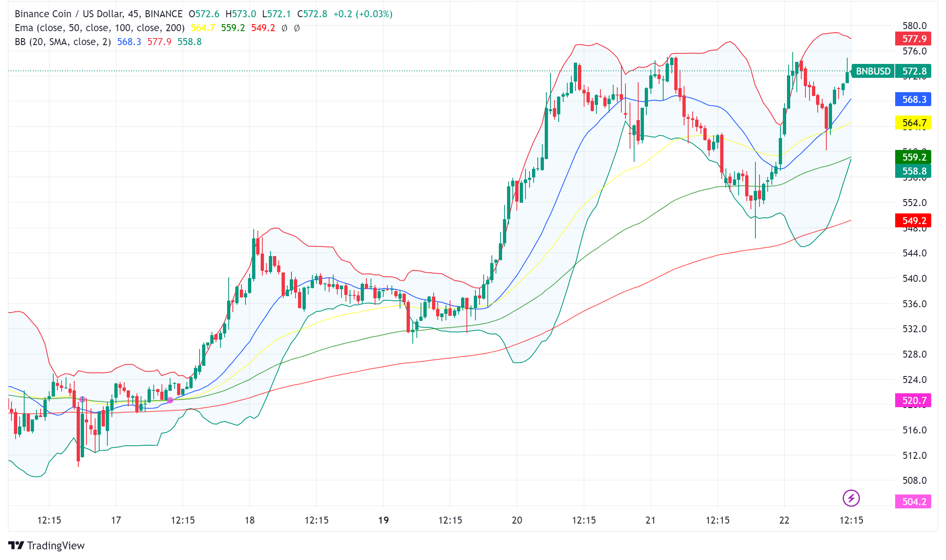Click the upper Bollinger band 577.9 label
The width and height of the screenshot is (946, 560).
click(914, 39)
